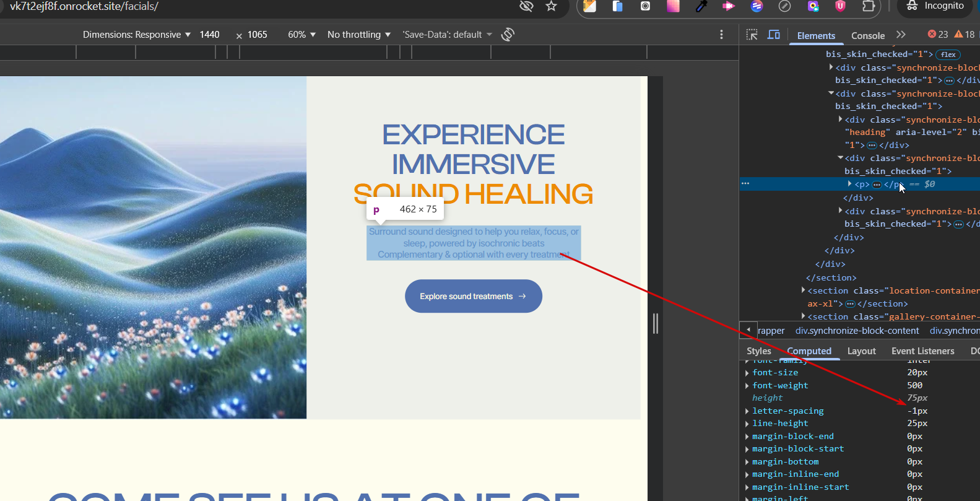This screenshot has height=501, width=980.
Task: Click the eyedropper color picker extension
Action: [x=701, y=6]
